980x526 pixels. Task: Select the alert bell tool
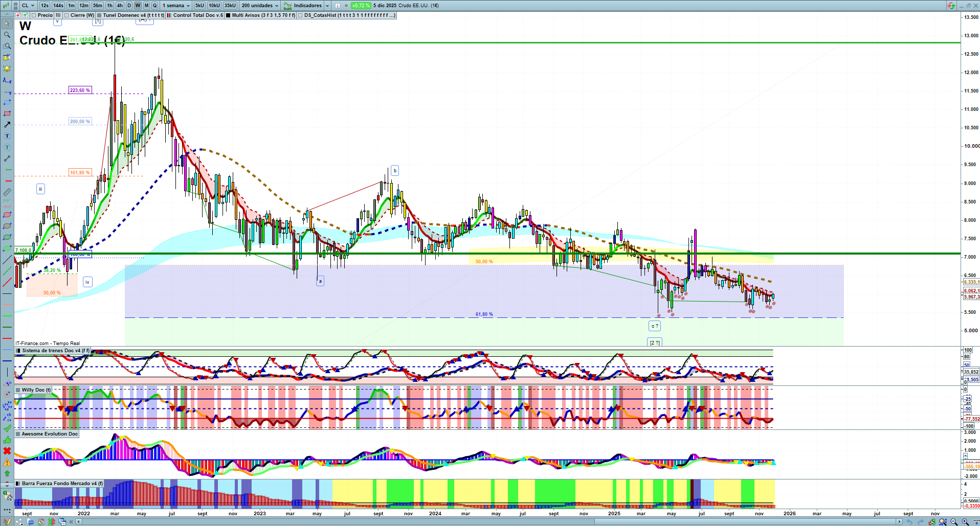coord(7,68)
